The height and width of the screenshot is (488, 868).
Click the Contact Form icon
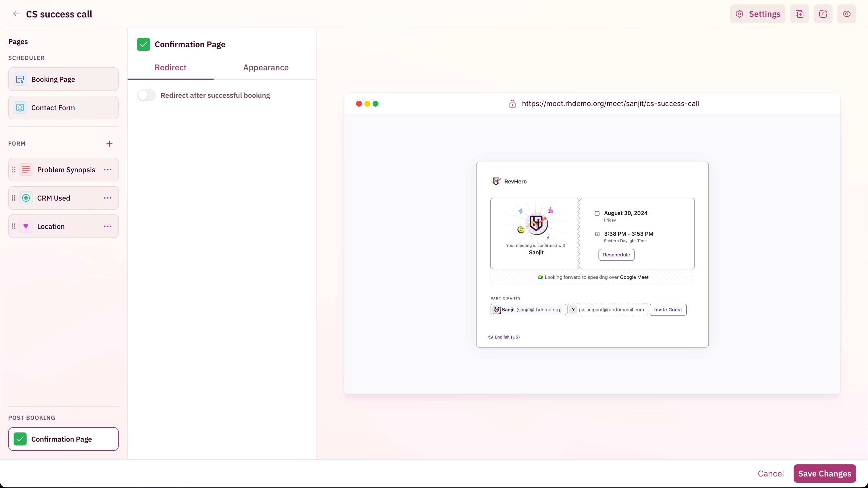tap(20, 108)
